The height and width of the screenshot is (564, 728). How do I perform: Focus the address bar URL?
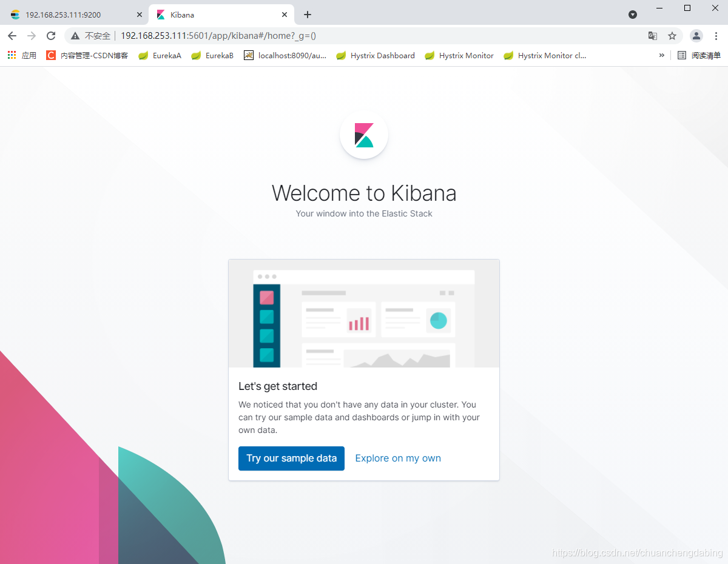(x=218, y=36)
